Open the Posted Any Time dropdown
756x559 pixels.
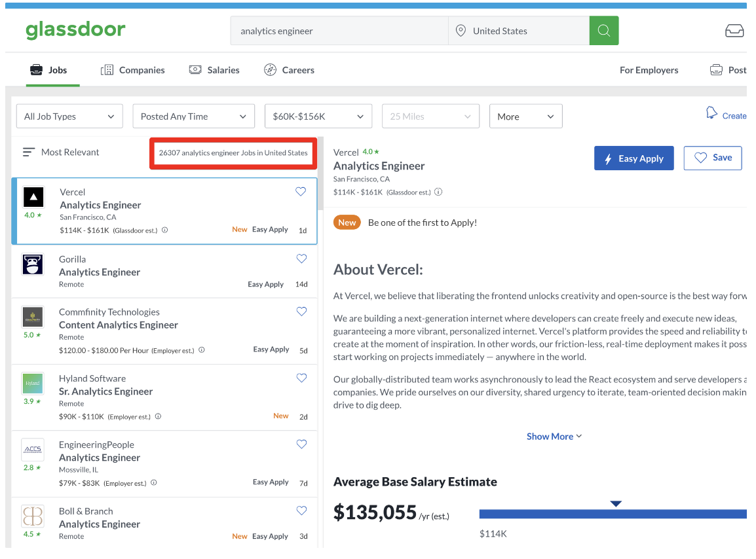[193, 116]
